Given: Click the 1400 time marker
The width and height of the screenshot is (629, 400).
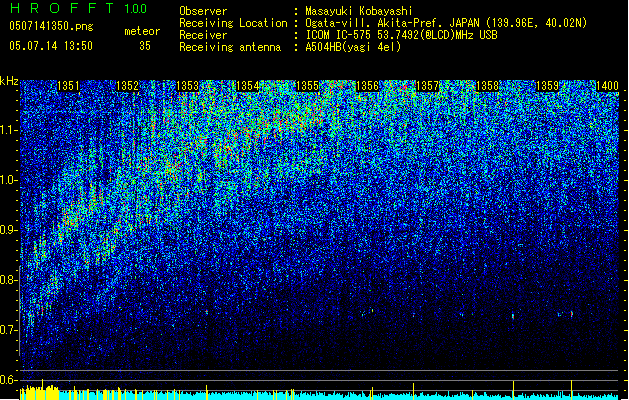Looking at the screenshot, I should pyautogui.click(x=607, y=86).
